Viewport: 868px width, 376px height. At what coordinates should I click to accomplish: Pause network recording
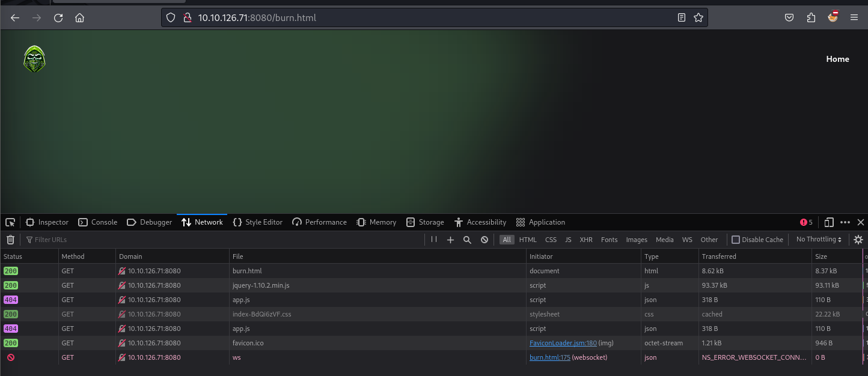433,240
